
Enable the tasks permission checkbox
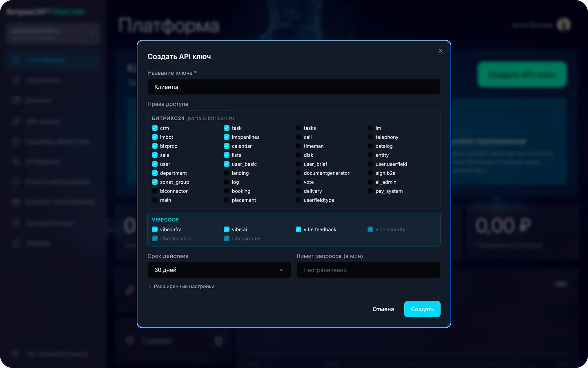click(298, 128)
